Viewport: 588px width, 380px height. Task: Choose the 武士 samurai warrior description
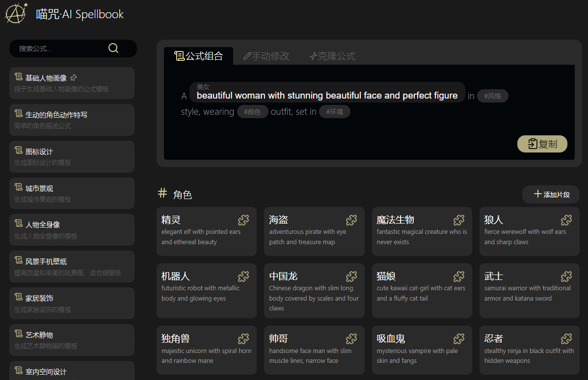pyautogui.click(x=527, y=293)
